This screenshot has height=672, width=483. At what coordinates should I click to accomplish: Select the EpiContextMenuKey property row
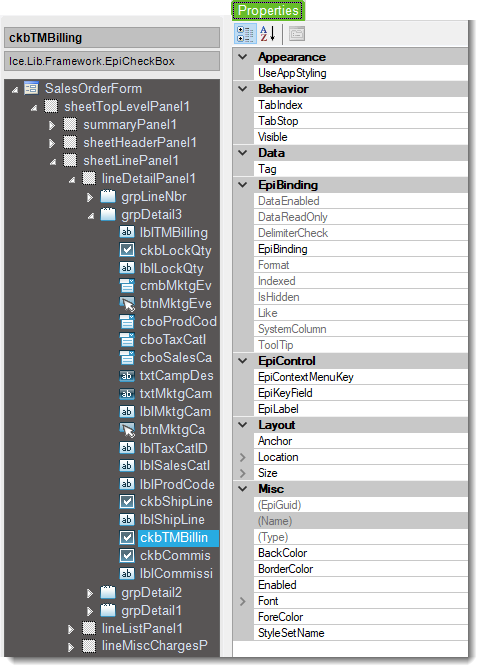[x=360, y=377]
